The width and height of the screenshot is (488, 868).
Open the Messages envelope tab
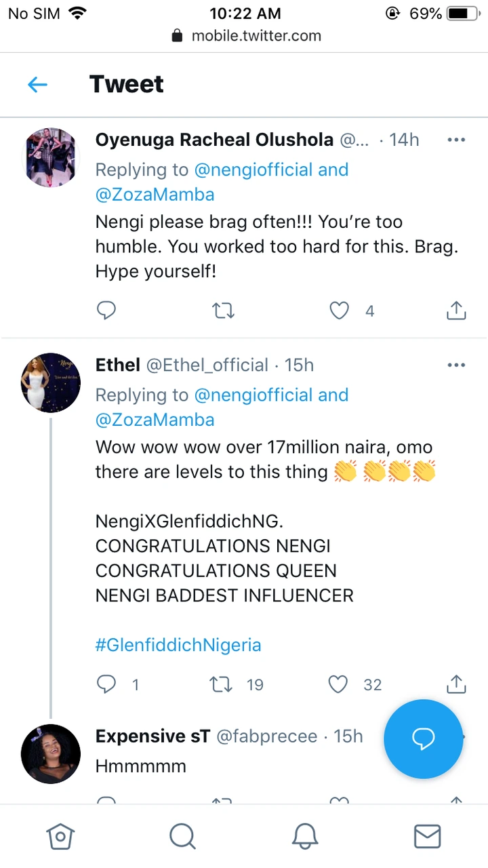[x=427, y=836]
